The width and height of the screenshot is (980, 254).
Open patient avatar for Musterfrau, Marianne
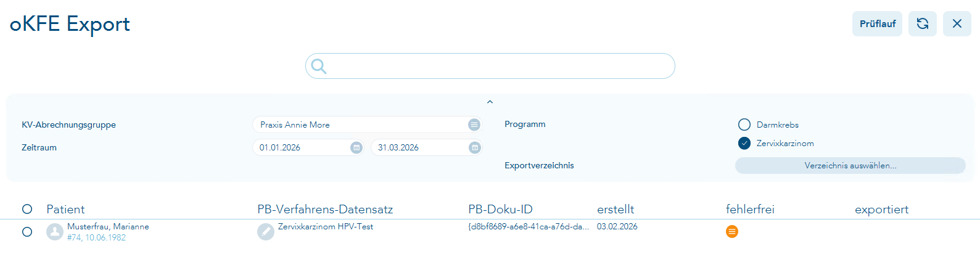(55, 232)
